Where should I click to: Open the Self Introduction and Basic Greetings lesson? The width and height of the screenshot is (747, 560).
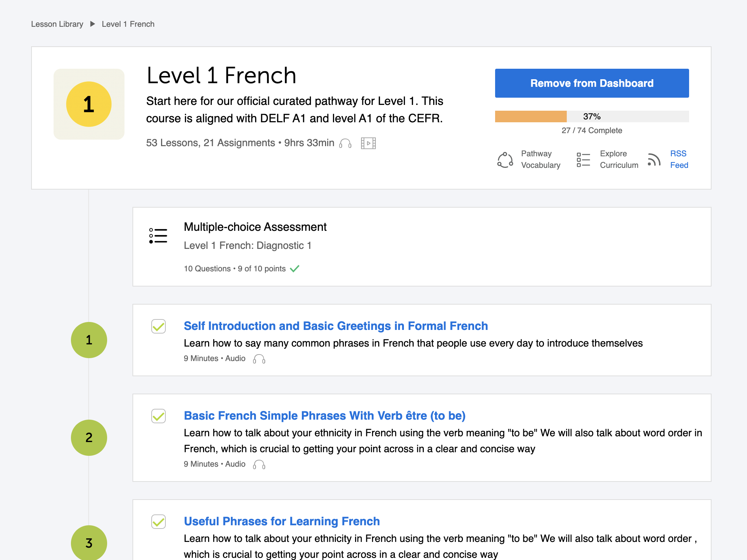[x=335, y=326]
